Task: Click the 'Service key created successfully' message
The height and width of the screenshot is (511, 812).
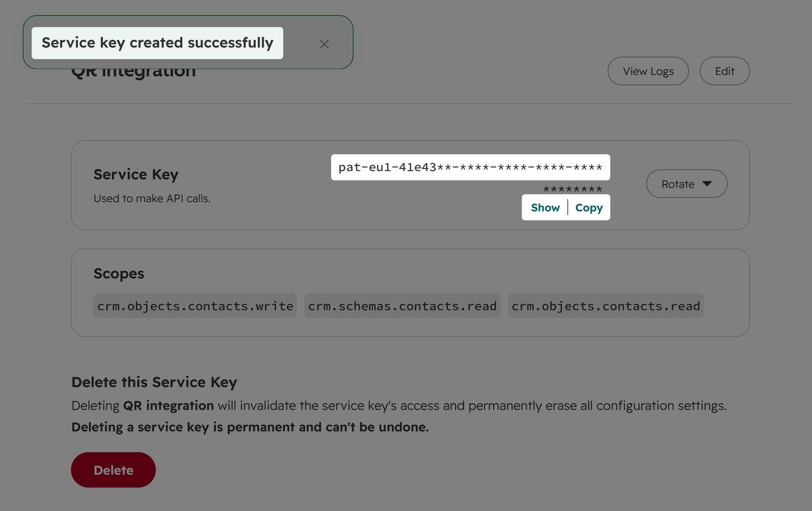Action: [x=157, y=43]
